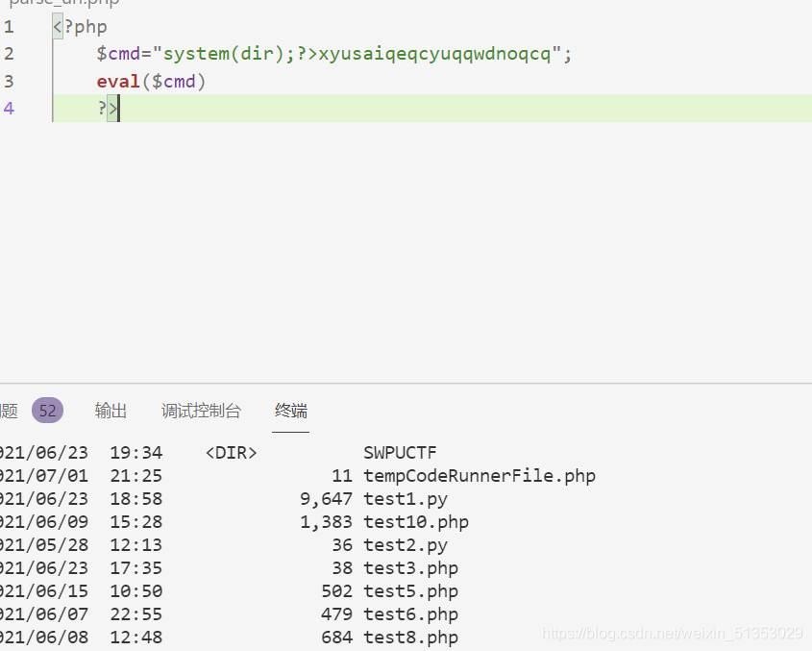Open the 输出 panel tab
This screenshot has width=812, height=651.
point(111,411)
